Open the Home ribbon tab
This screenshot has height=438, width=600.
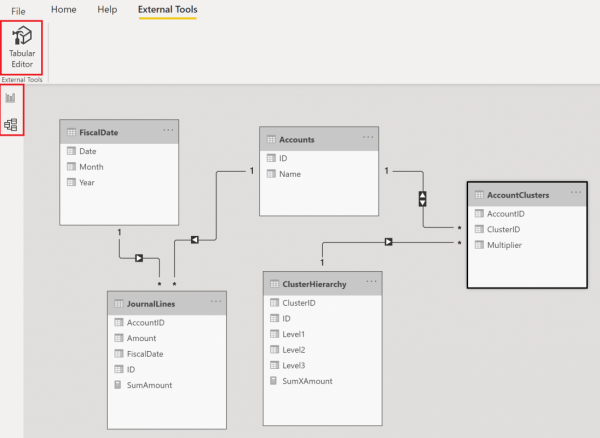64,10
